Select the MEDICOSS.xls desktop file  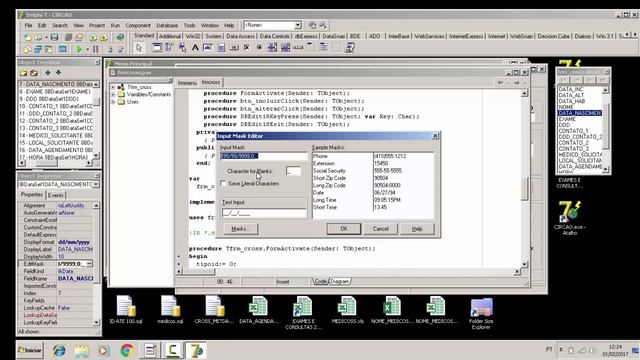[347, 310]
